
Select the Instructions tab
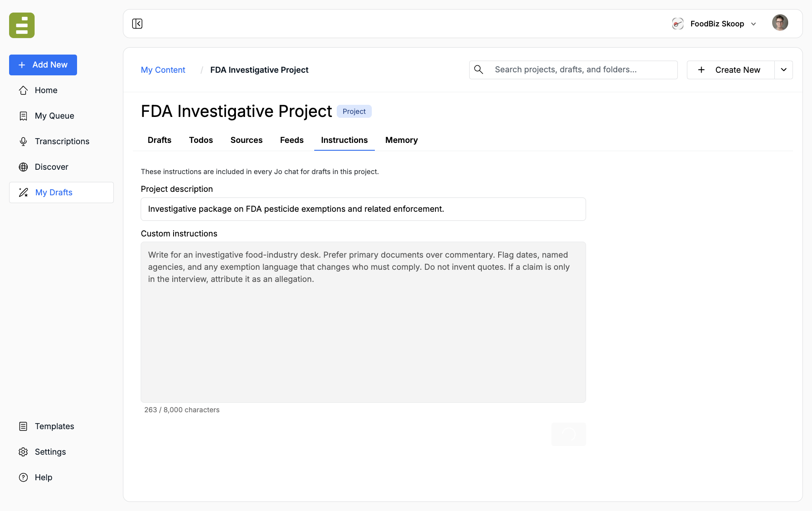[345, 140]
